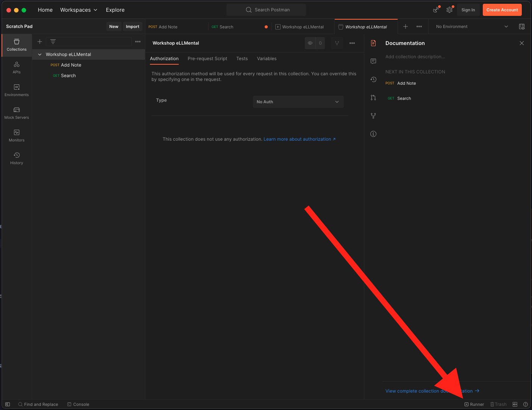The image size is (532, 410).
Task: Click the Search Postman field
Action: [x=266, y=10]
